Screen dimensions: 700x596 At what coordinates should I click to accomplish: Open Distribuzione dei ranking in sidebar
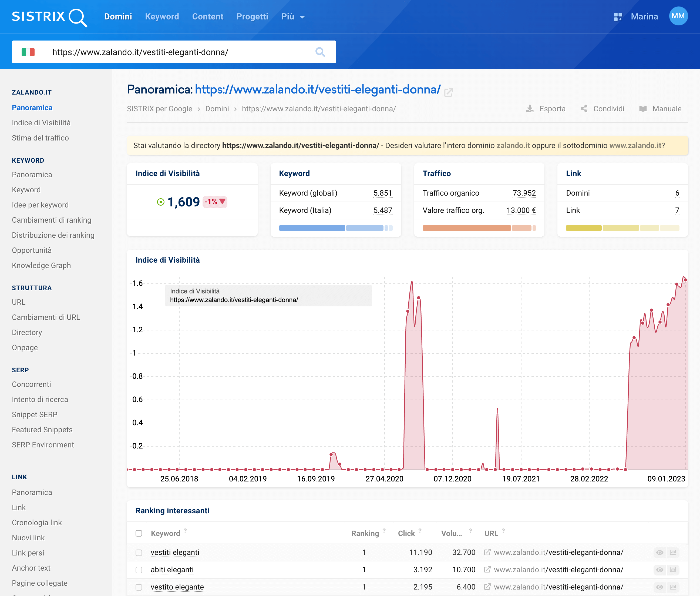click(x=53, y=235)
